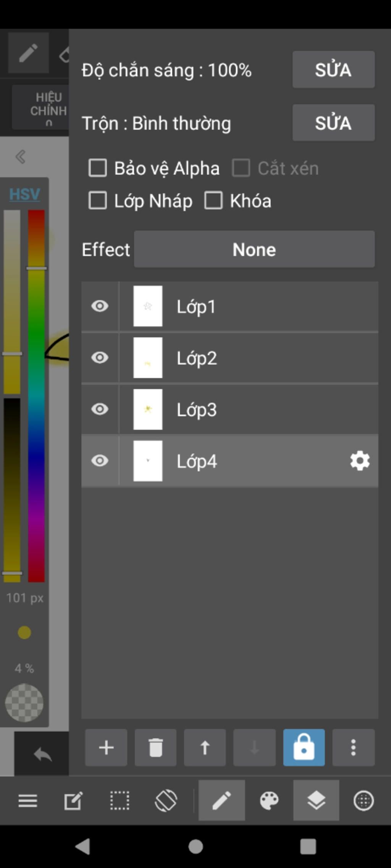Tap the blue lock icon button

[304, 747]
